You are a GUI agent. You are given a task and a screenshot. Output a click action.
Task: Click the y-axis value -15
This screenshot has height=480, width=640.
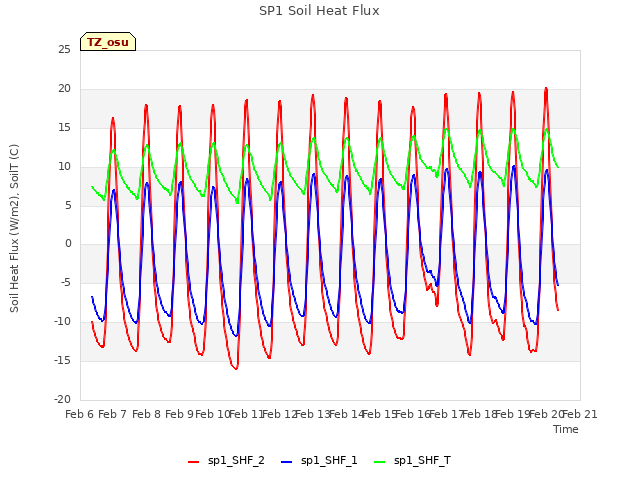(62, 360)
